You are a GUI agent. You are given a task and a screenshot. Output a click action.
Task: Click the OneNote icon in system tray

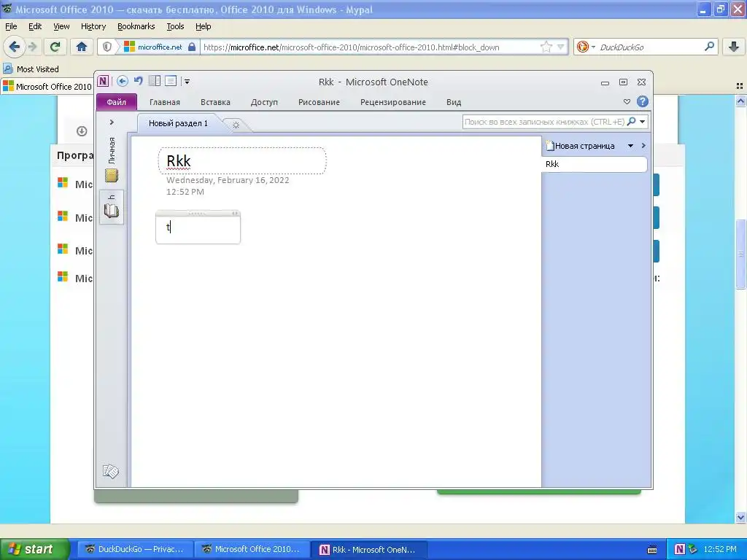tap(679, 549)
